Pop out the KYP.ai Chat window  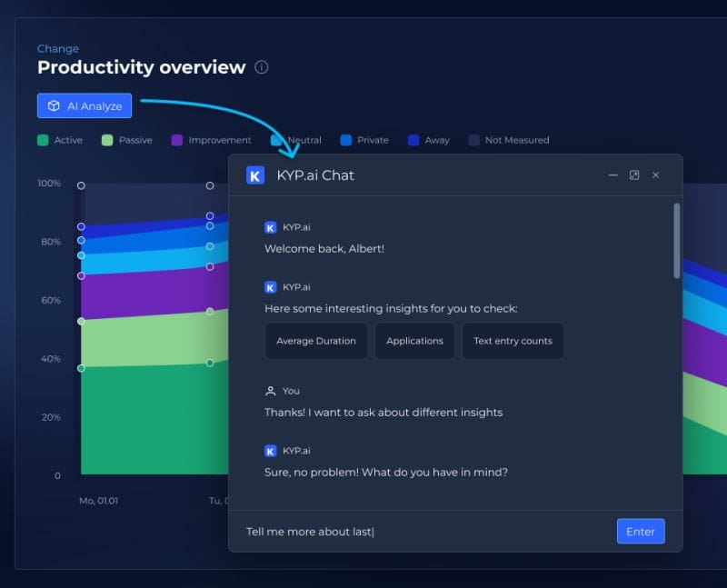point(633,174)
